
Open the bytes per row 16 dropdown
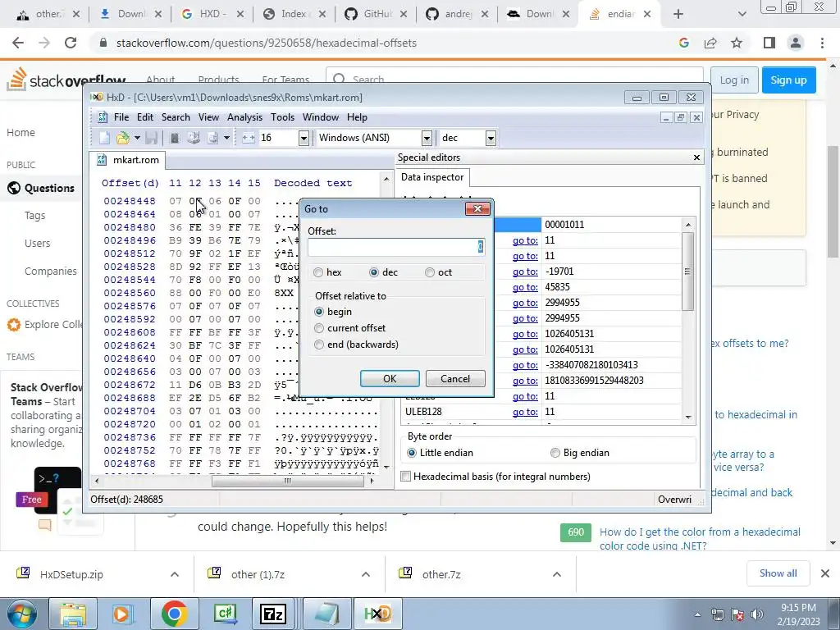click(x=304, y=138)
